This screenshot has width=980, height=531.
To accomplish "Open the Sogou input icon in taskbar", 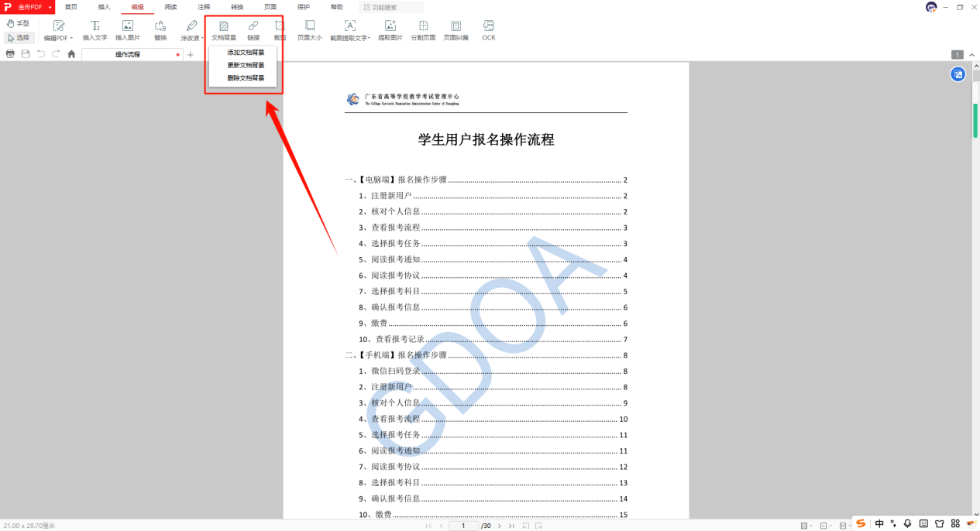I will pyautogui.click(x=860, y=524).
